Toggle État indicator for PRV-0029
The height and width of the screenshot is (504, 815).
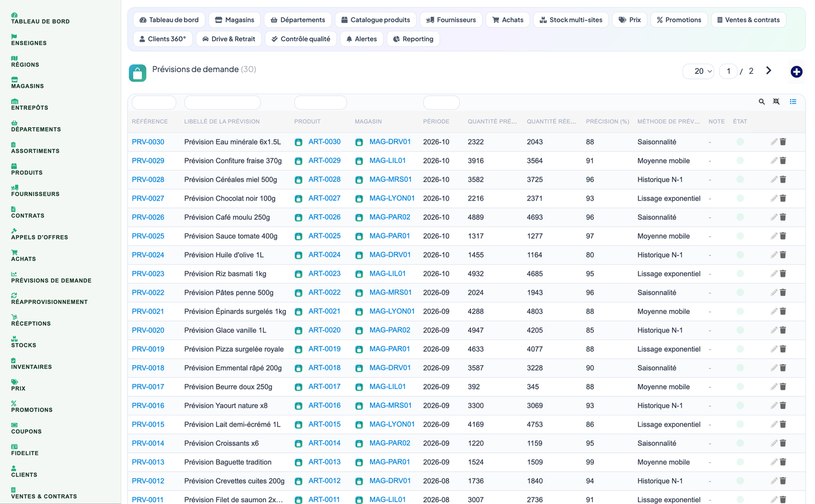click(740, 161)
